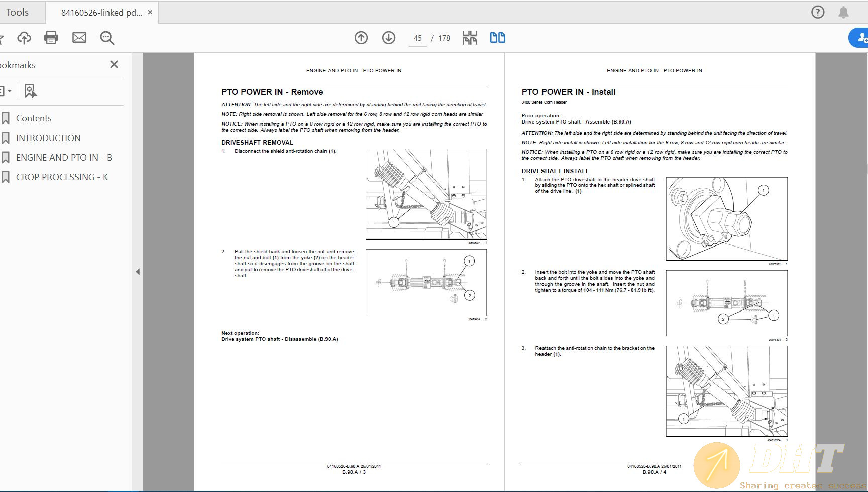Go to previous page arrow
The image size is (868, 492).
point(361,38)
